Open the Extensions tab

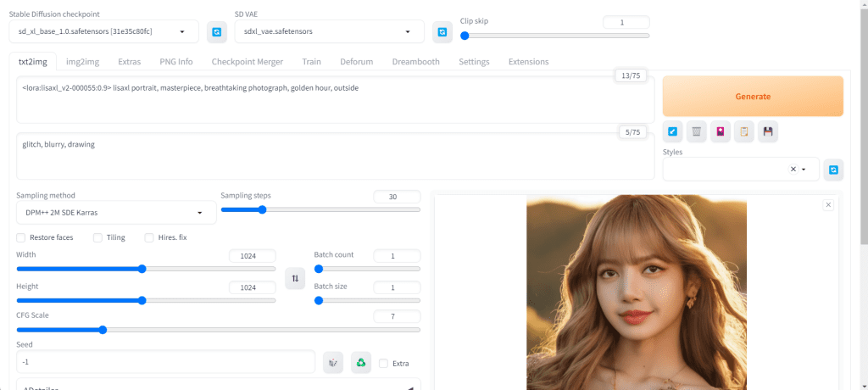tap(528, 62)
